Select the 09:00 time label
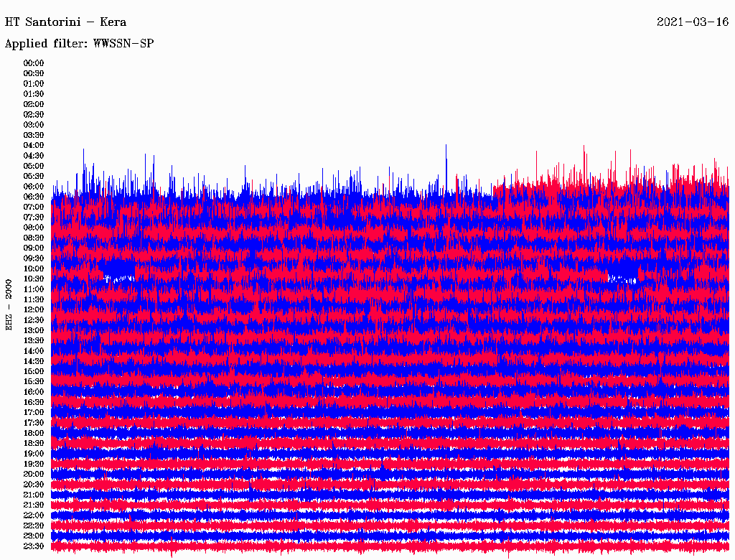The image size is (735, 560). click(34, 248)
